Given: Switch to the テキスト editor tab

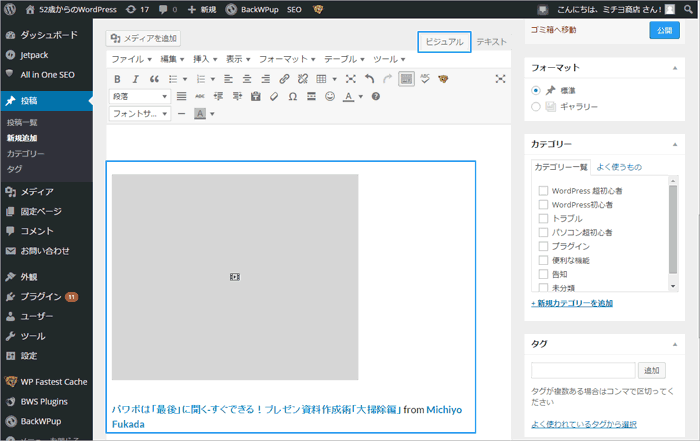Looking at the screenshot, I should click(x=492, y=42).
